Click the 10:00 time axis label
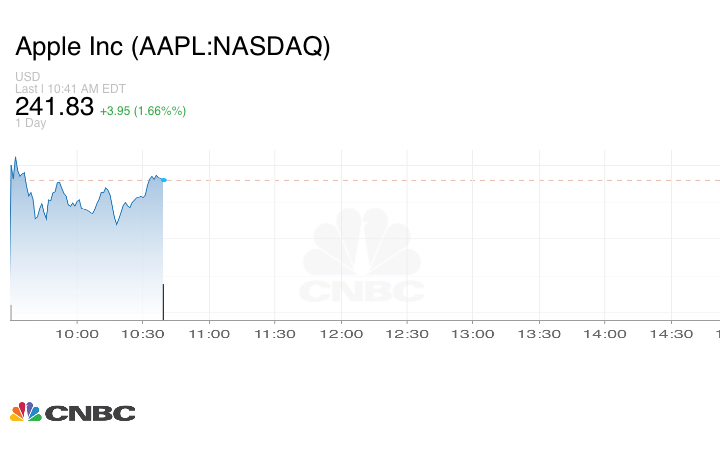The width and height of the screenshot is (720, 450). pos(77,334)
